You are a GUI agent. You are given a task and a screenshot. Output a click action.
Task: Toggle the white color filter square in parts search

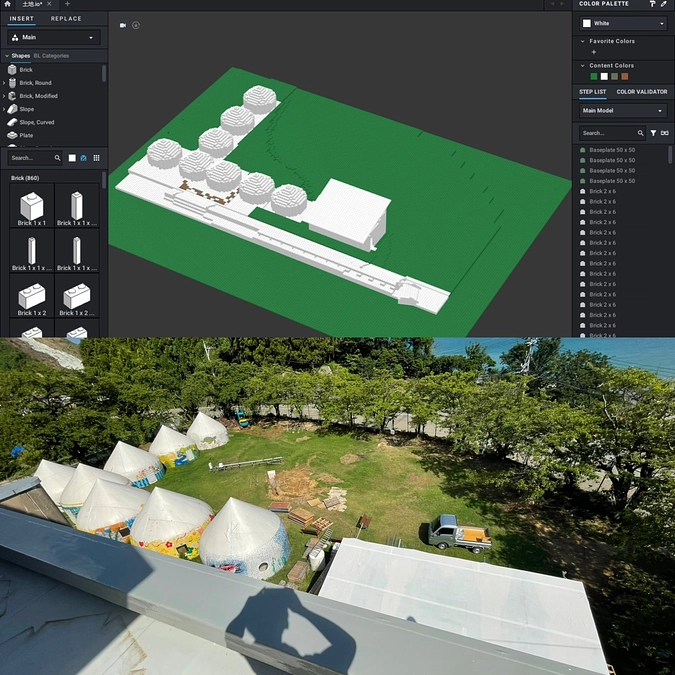pos(72,158)
